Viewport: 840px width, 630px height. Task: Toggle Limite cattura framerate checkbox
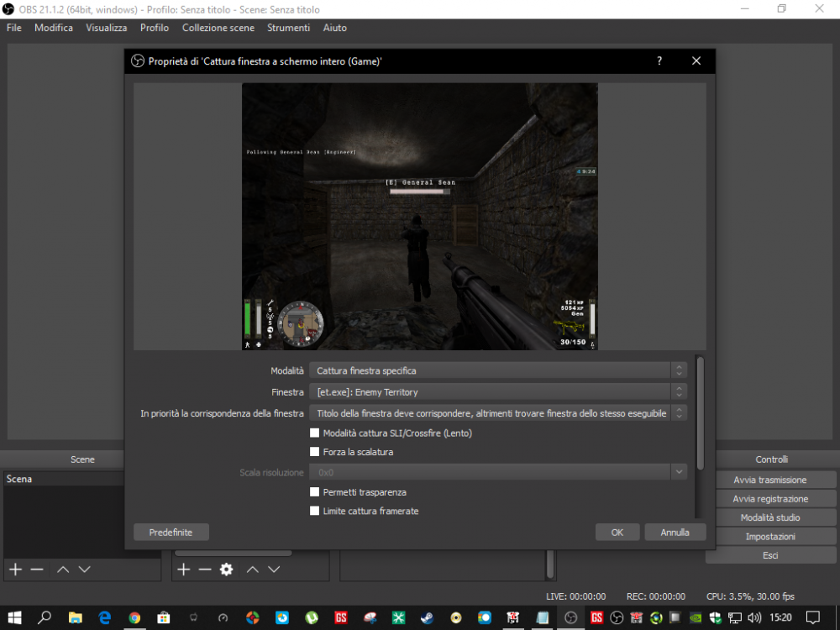tap(314, 511)
